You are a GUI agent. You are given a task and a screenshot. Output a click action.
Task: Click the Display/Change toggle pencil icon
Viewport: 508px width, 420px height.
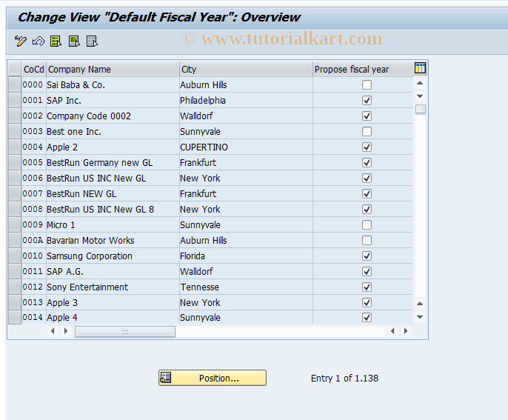coord(21,41)
